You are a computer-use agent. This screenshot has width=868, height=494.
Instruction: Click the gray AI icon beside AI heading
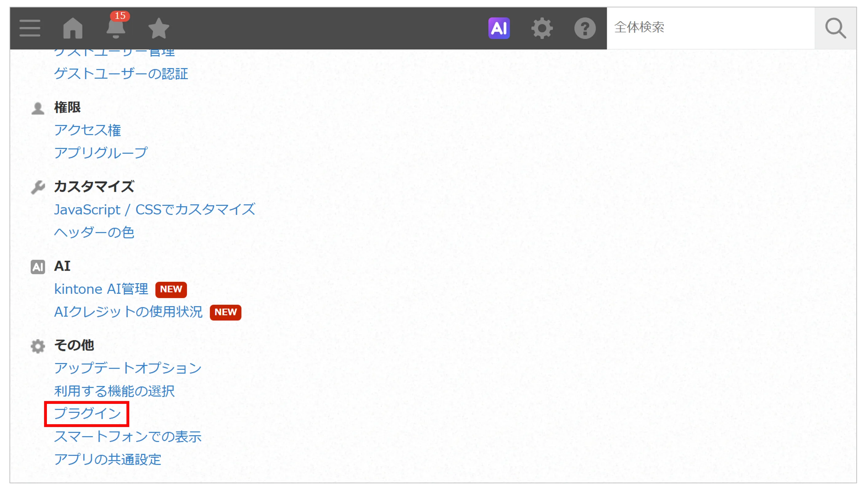38,267
